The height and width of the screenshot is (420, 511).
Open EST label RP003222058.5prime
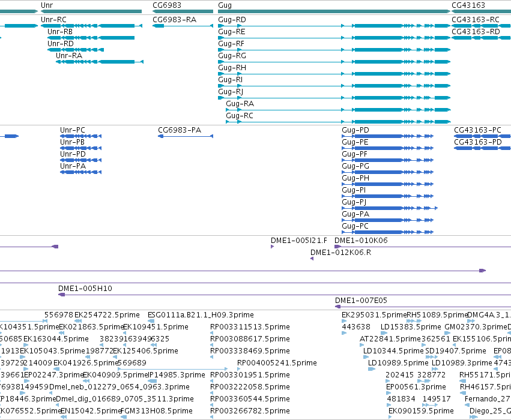point(250,388)
